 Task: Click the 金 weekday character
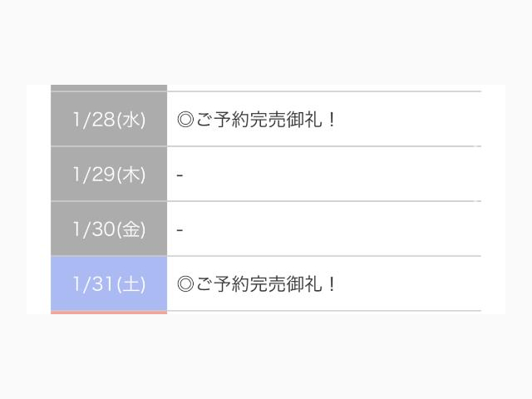point(131,229)
